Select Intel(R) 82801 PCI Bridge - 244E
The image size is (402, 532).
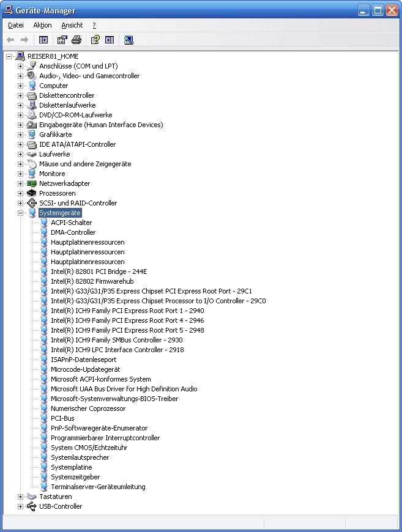(99, 272)
